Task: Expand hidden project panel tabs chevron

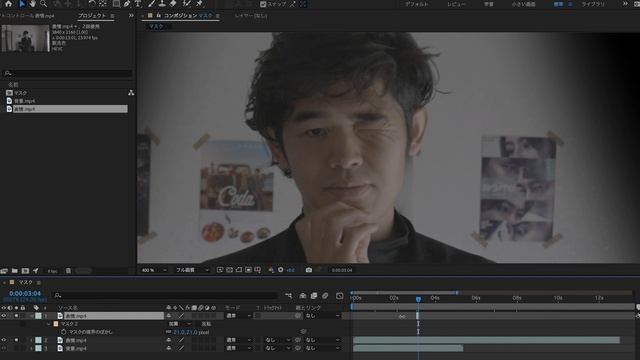Action: coord(131,16)
